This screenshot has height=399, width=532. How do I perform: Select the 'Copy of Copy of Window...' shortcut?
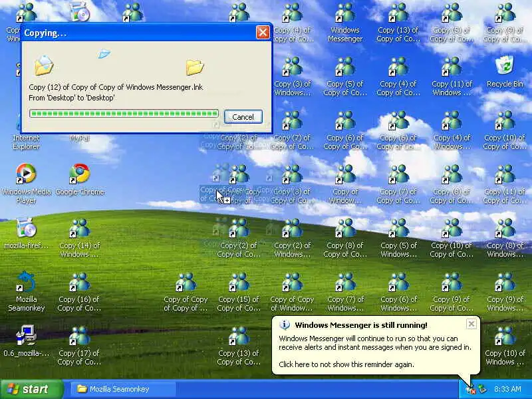click(x=292, y=292)
